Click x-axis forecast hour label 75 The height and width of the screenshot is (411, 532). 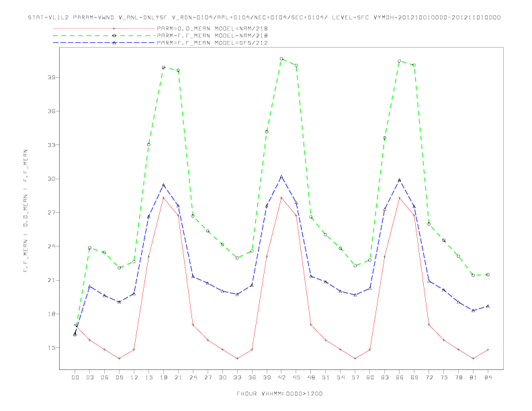click(444, 377)
